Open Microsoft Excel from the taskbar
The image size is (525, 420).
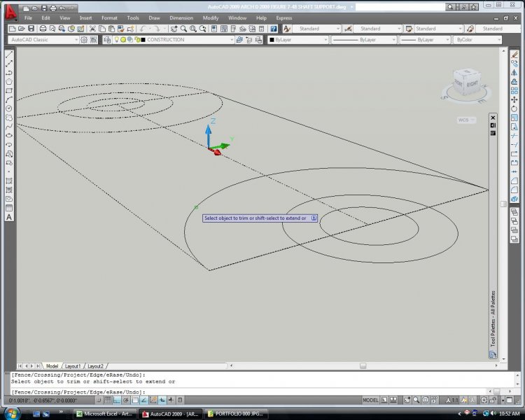point(106,414)
